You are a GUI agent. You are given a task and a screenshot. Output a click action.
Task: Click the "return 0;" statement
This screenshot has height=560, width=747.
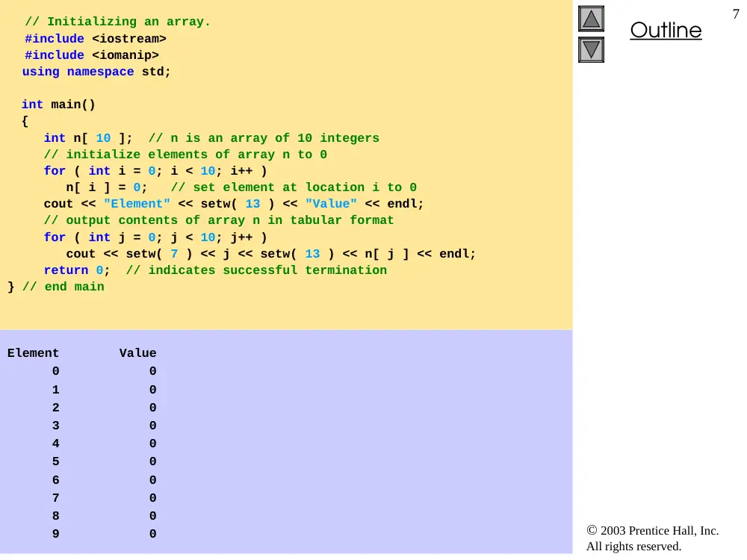pyautogui.click(x=77, y=270)
